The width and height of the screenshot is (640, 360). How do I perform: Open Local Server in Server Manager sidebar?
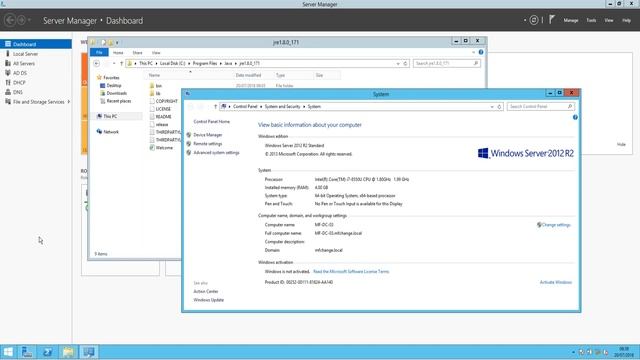point(25,54)
